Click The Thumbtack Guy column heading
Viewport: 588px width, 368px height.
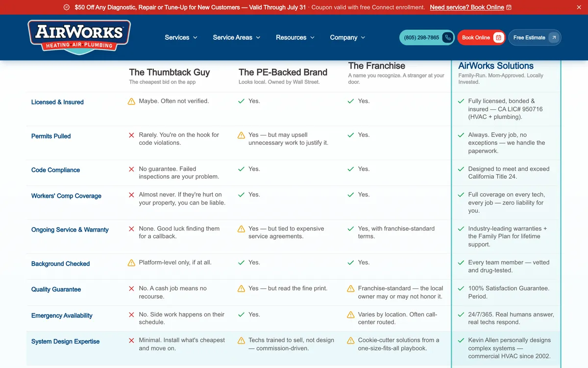coord(170,72)
